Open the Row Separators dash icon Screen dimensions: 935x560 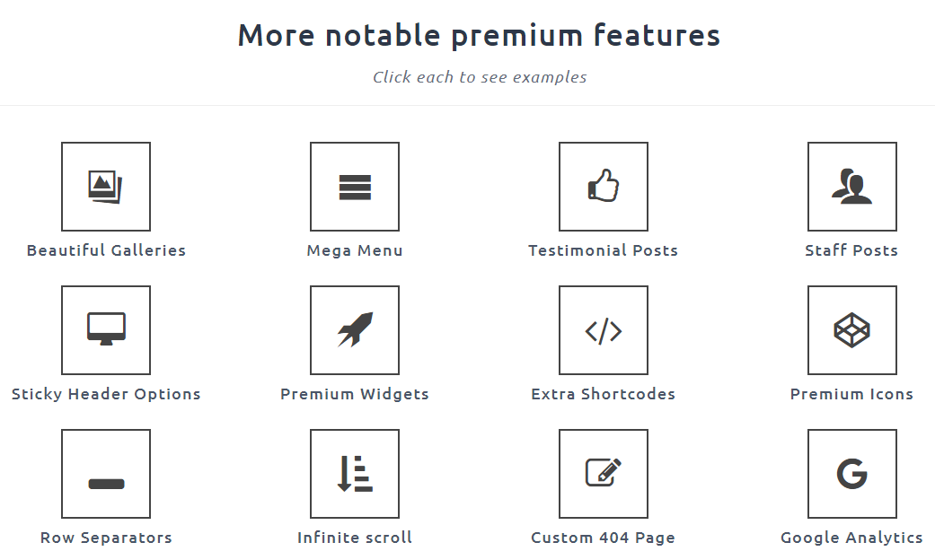coord(105,484)
